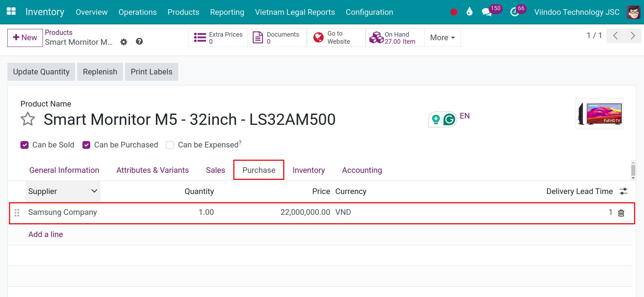Open Configuration menu
The width and height of the screenshot is (644, 297).
tap(369, 12)
